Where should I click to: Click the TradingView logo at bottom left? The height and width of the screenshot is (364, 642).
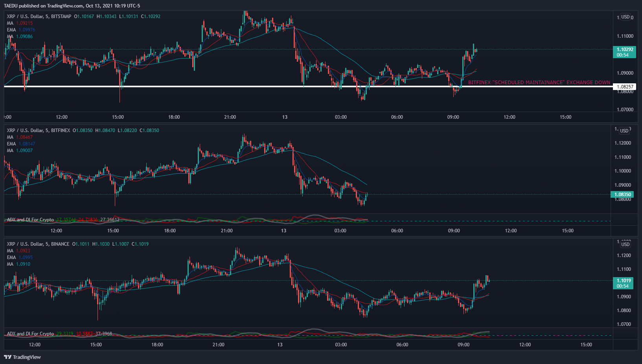click(22, 357)
